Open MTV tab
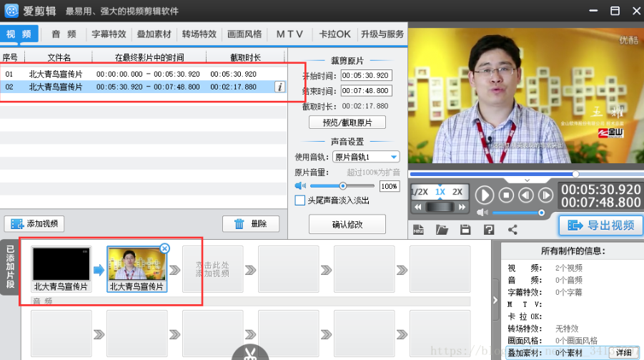Image resolution: width=644 pixels, height=360 pixels. 289,34
